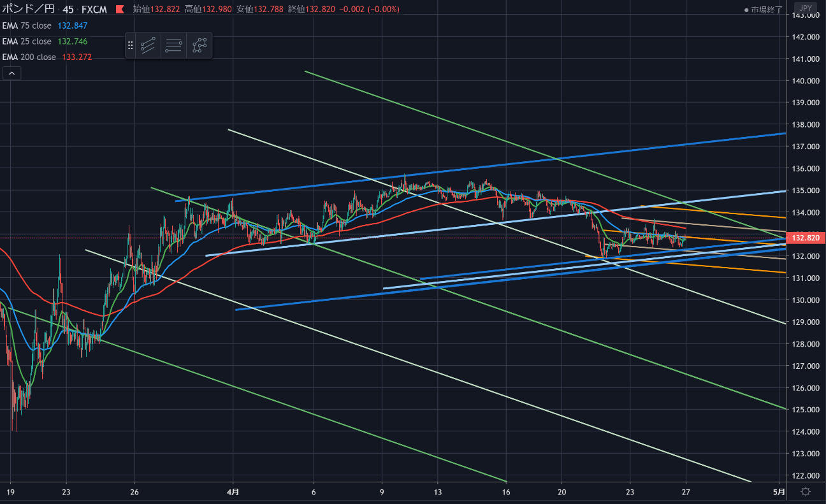826x504 pixels.
Task: Click the ポンド／円 symbol title
Action: click(x=28, y=10)
